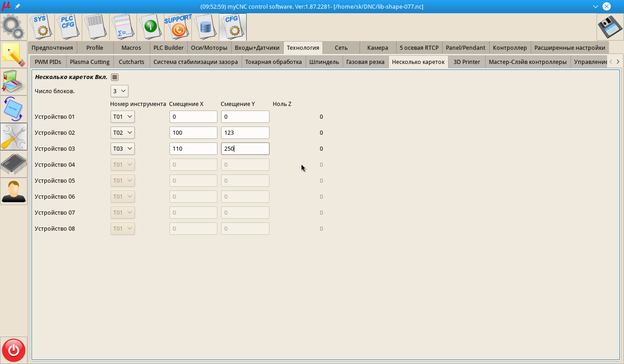Open the PLC CFG icon
This screenshot has width=624, height=364.
[69, 27]
